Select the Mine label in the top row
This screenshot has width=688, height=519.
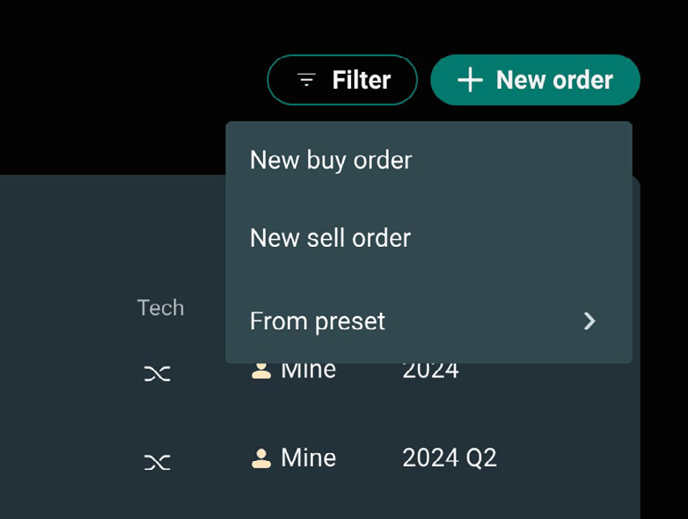308,371
